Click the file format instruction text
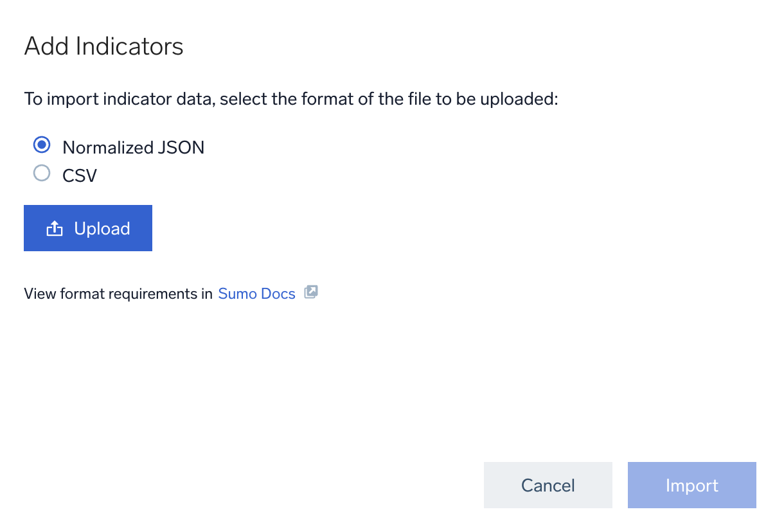Screen dimensions: 784x532 click(291, 98)
